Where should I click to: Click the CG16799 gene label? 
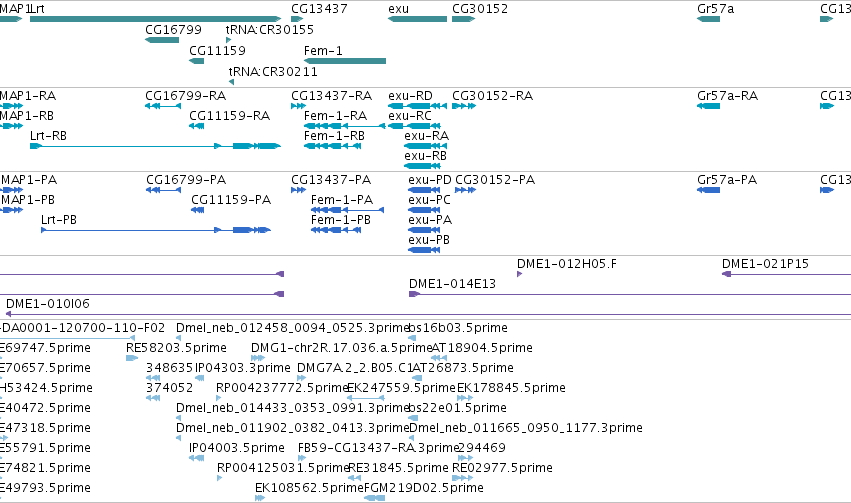(x=173, y=29)
